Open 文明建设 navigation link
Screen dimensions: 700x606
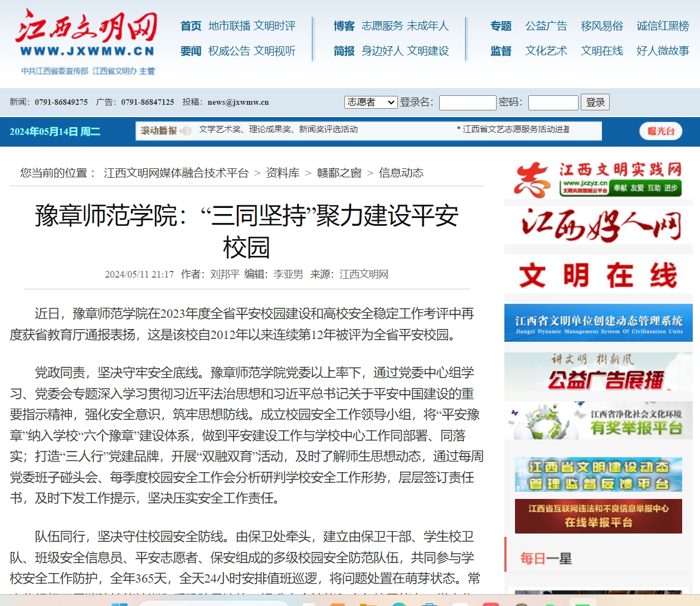428,51
